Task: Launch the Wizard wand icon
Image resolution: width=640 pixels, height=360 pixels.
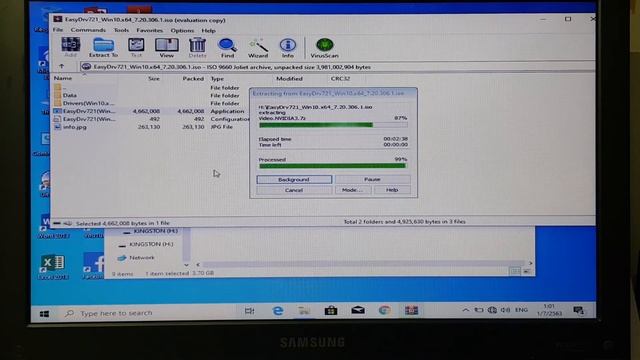Action: [258, 47]
